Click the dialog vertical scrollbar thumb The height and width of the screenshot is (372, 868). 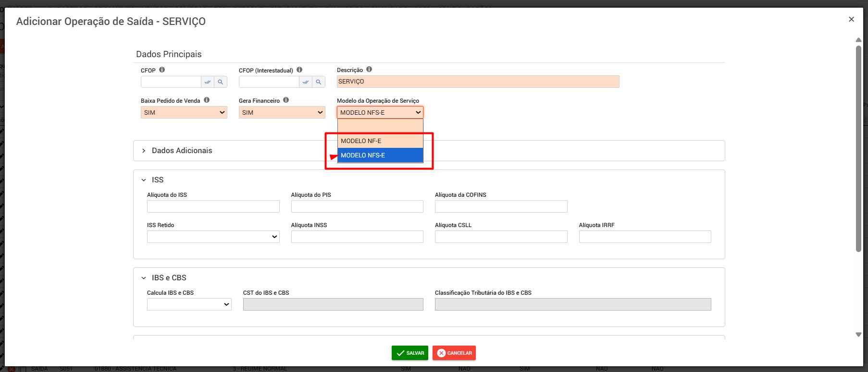tap(858, 148)
